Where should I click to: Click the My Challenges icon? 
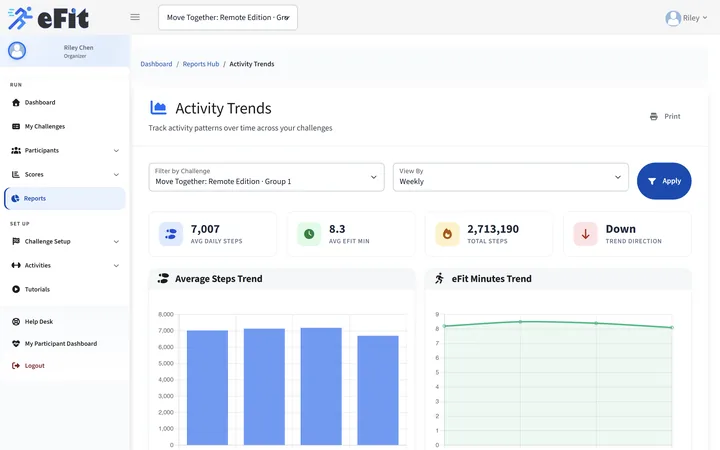coord(16,126)
